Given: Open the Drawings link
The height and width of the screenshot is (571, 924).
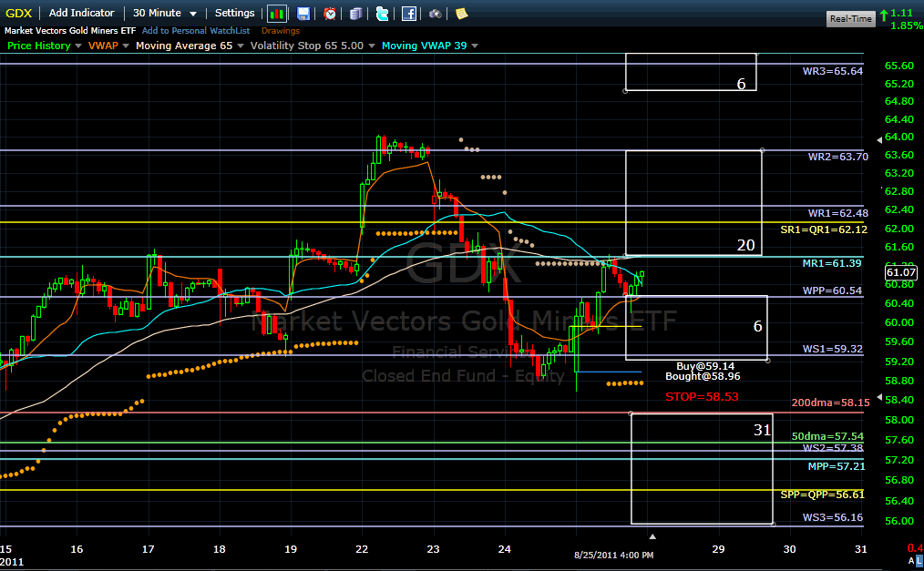Looking at the screenshot, I should tap(281, 31).
